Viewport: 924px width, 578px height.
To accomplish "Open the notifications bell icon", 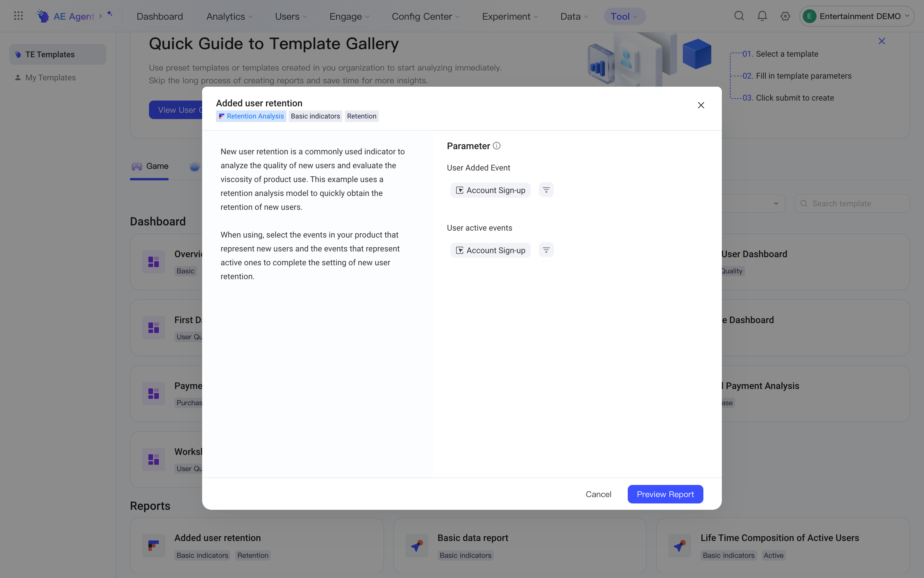I will pos(762,16).
